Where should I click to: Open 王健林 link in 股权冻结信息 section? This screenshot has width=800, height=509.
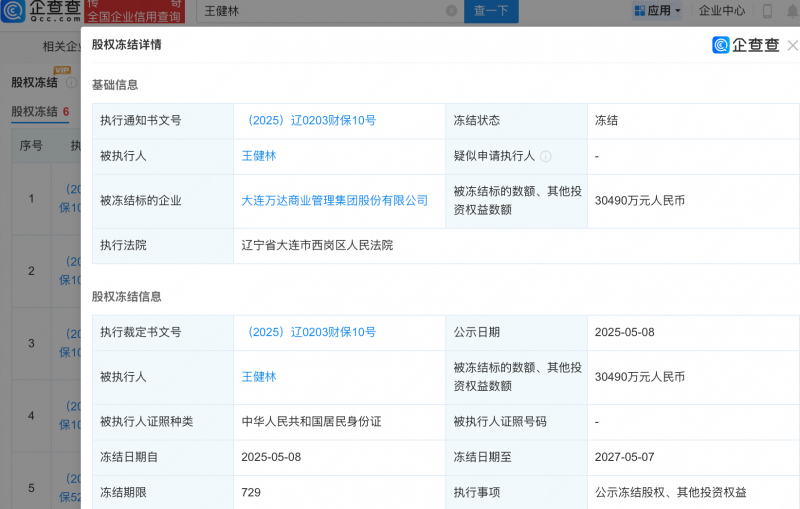[259, 377]
